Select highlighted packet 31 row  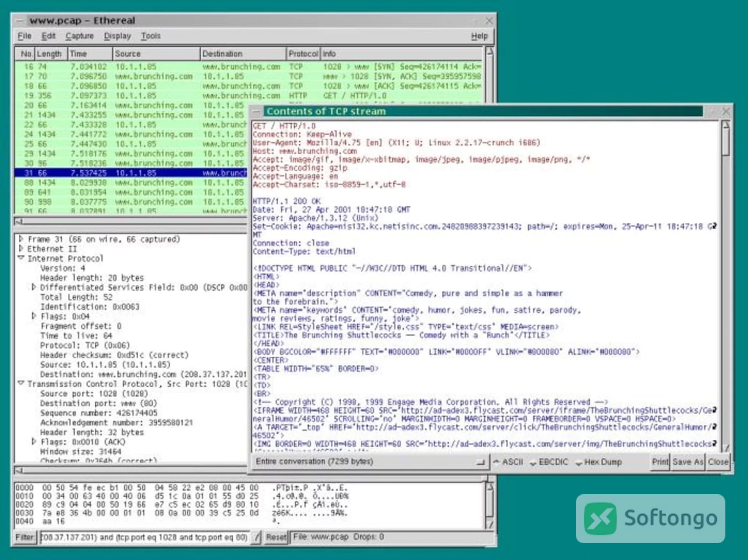(x=131, y=173)
